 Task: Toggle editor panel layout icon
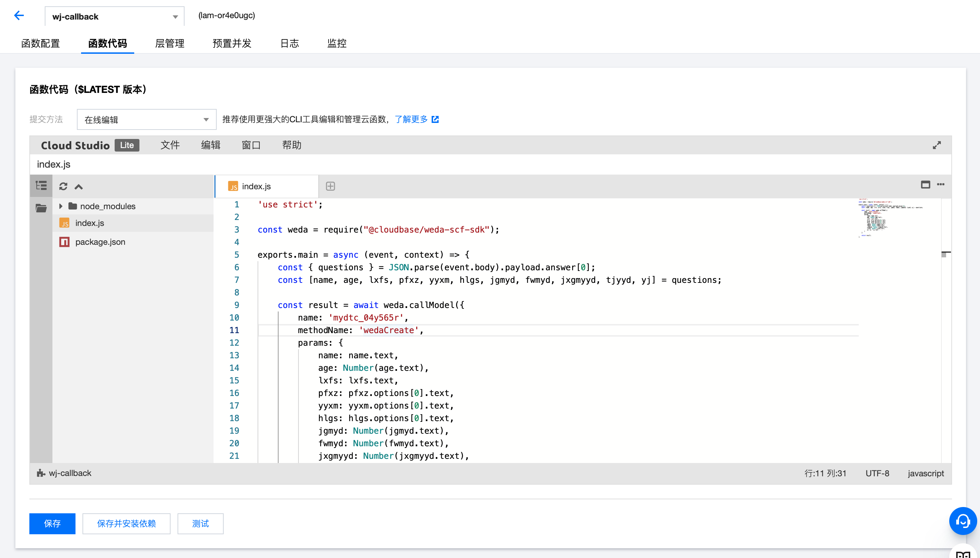coord(925,185)
